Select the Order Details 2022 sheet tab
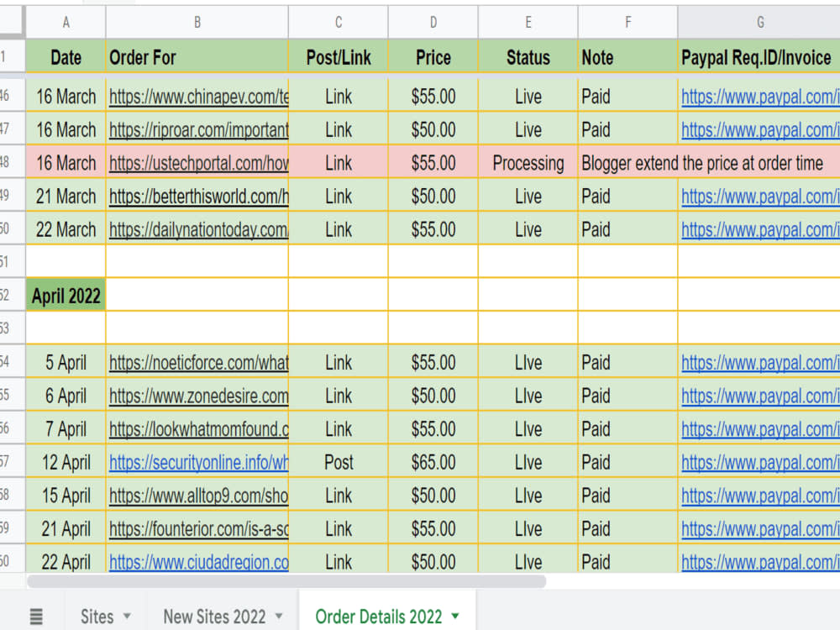The width and height of the screenshot is (840, 630). click(x=378, y=617)
